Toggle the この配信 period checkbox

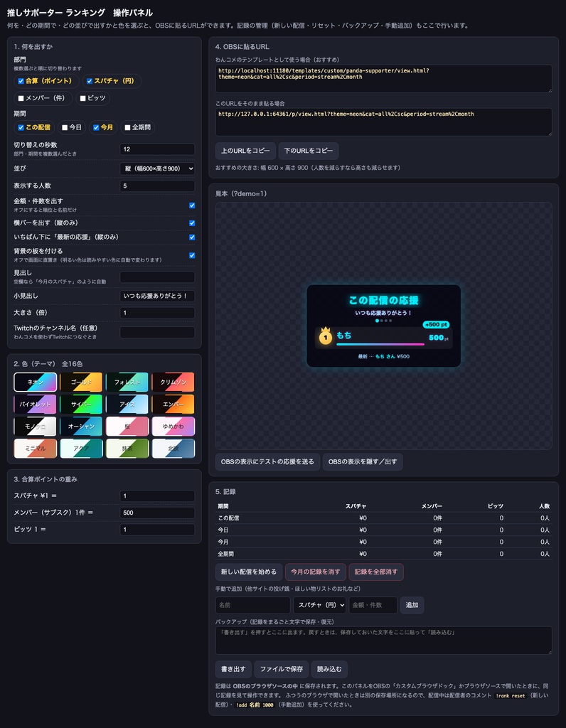(x=21, y=128)
